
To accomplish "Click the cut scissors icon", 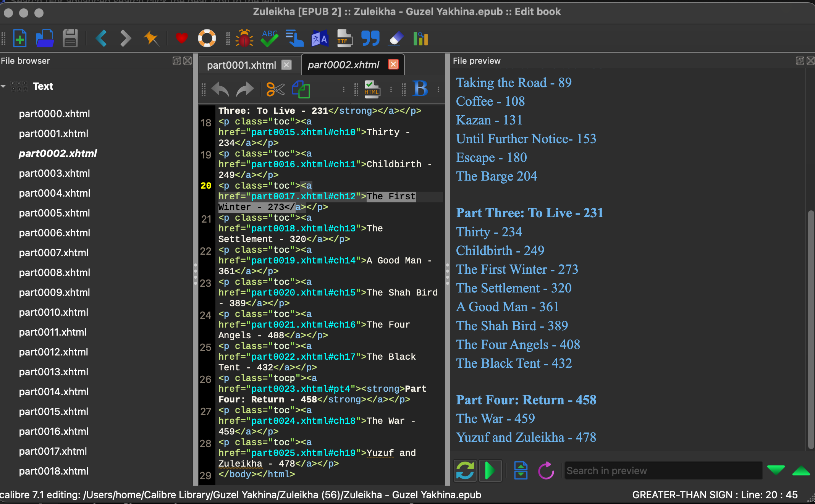I will tap(275, 89).
